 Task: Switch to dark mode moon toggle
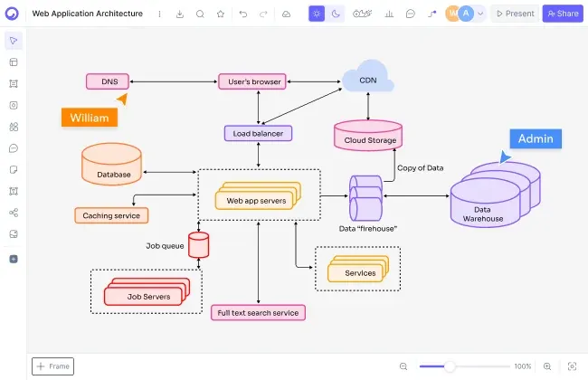point(336,14)
